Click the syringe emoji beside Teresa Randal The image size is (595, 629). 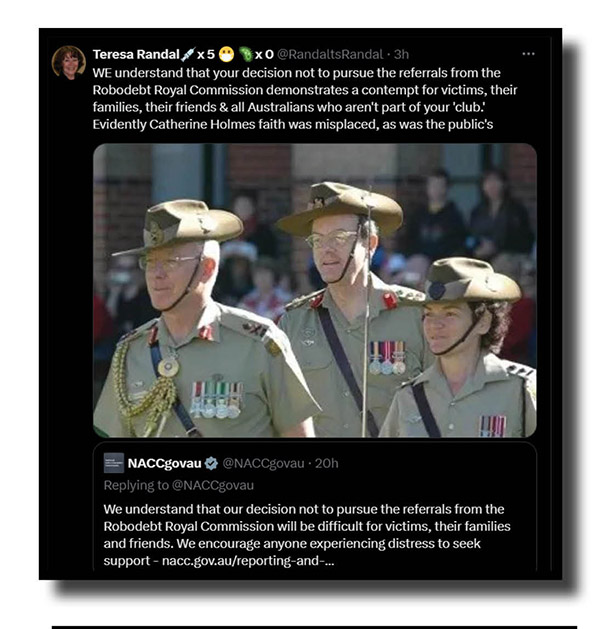click(188, 54)
